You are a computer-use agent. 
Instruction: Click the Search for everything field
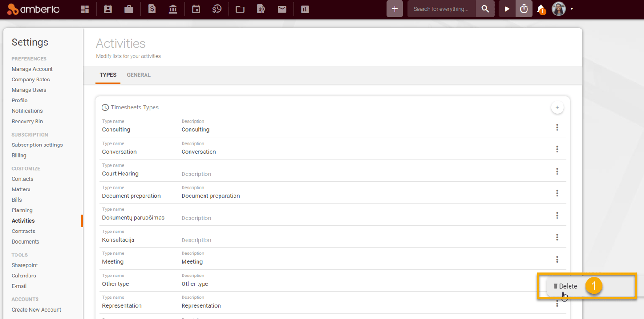441,9
